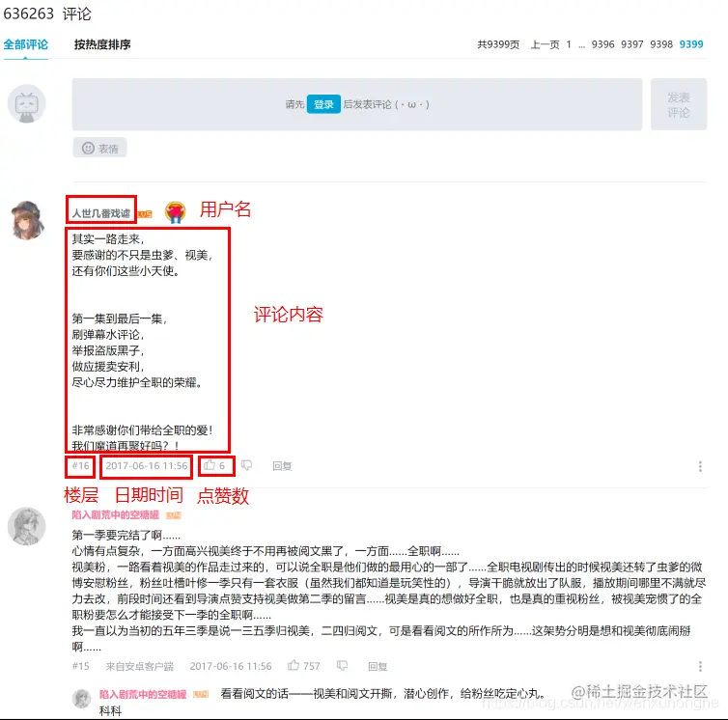Click the heart badge beside 人世几番戏谑
The width and height of the screenshot is (728, 720).
tap(175, 212)
